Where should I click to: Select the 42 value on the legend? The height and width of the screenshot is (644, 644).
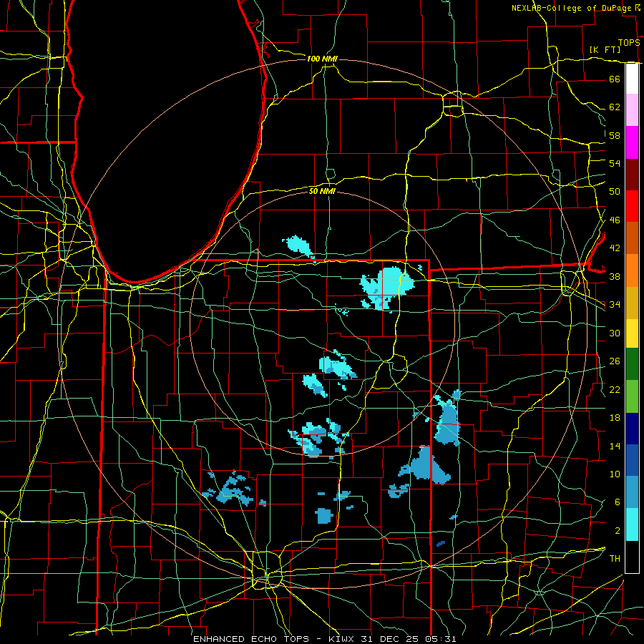click(615, 248)
